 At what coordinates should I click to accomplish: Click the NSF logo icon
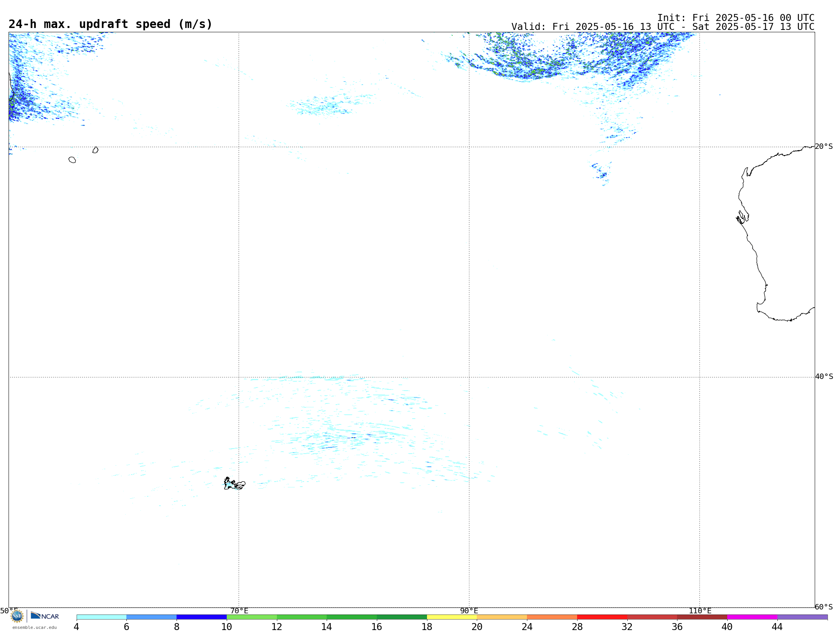[x=17, y=616]
